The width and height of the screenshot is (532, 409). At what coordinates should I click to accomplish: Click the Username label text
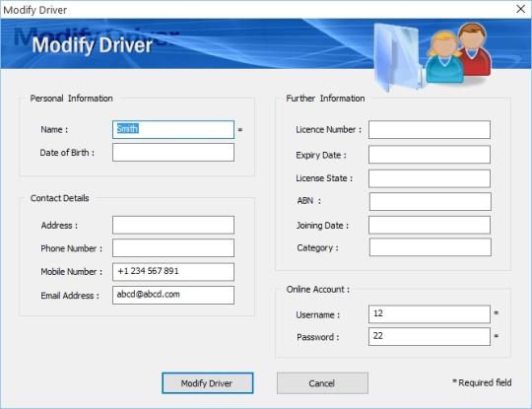[317, 315]
